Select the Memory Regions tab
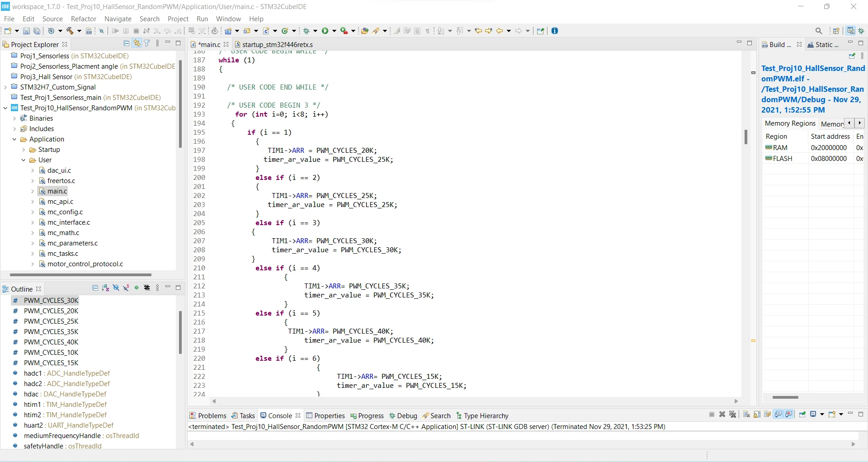The height and width of the screenshot is (462, 868). coord(790,123)
